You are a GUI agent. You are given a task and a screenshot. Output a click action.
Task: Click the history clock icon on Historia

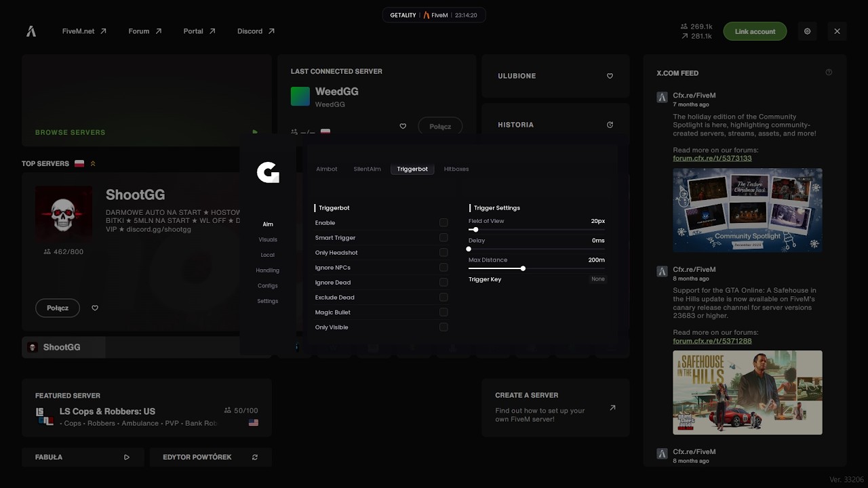tap(610, 125)
